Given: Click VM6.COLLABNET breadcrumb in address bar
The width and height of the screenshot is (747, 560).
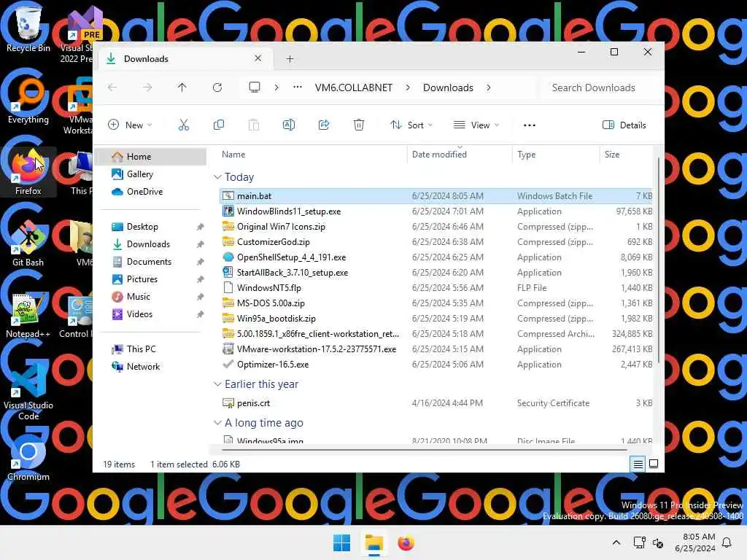Looking at the screenshot, I should click(354, 87).
